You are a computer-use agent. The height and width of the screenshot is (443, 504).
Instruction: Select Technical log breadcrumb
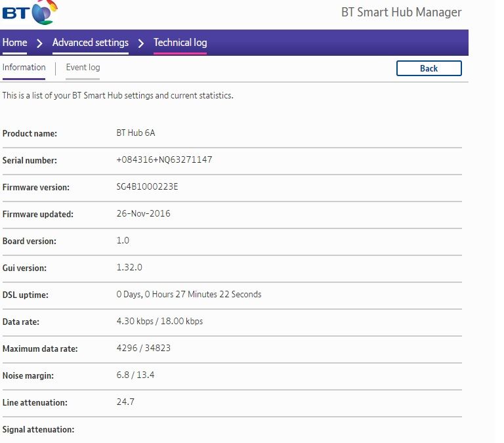click(x=180, y=43)
